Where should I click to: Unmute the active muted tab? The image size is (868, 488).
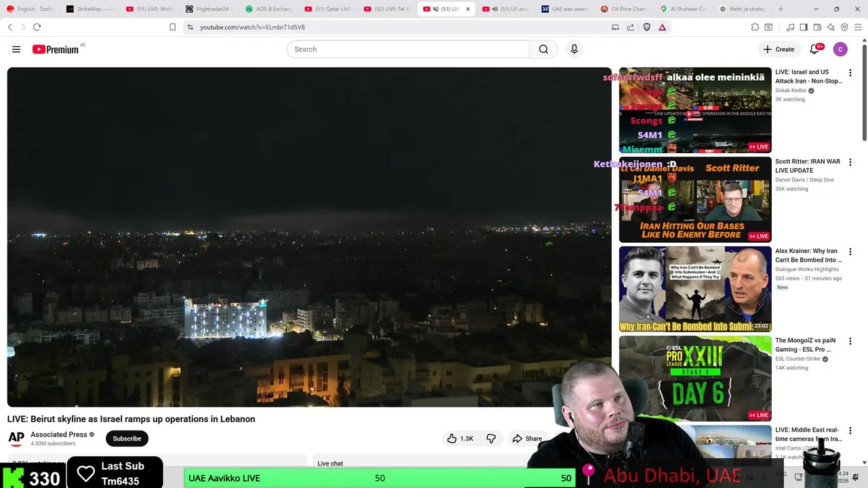click(435, 9)
